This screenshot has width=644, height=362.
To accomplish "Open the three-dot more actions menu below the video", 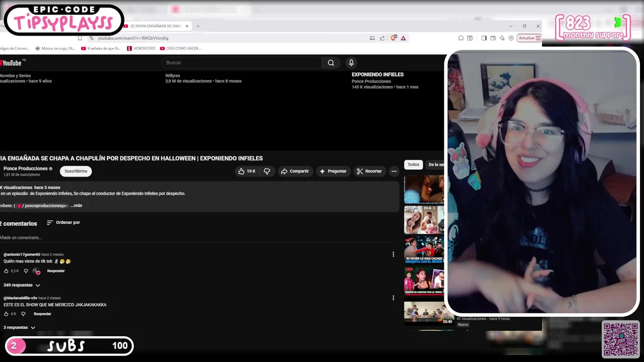I will (x=394, y=171).
